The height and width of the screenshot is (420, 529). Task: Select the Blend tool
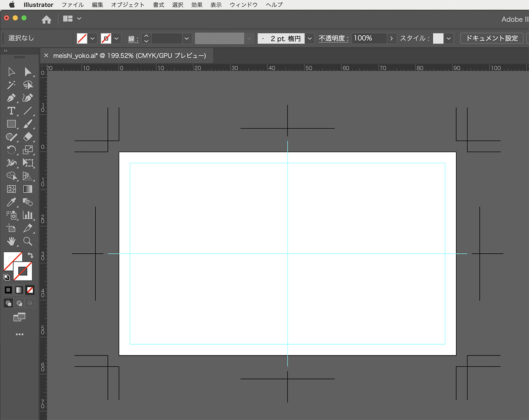click(x=28, y=202)
